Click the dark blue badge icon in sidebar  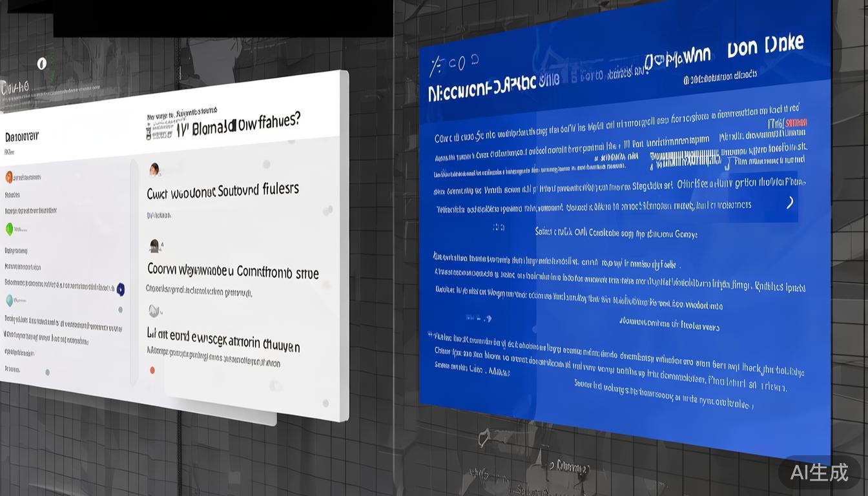coord(120,289)
